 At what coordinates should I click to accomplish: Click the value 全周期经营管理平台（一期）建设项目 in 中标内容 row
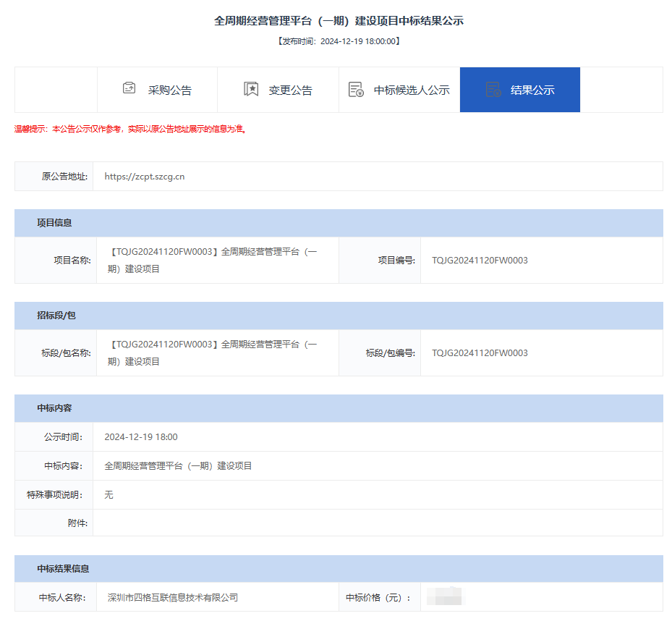[x=178, y=466]
